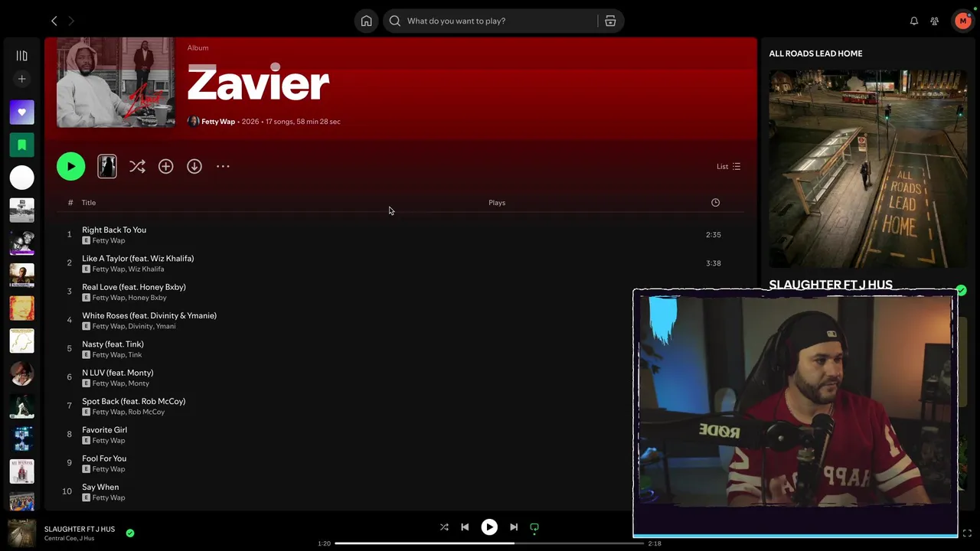Image resolution: width=980 pixels, height=551 pixels.
Task: Save Zavier to Your Library
Action: pyautogui.click(x=165, y=166)
